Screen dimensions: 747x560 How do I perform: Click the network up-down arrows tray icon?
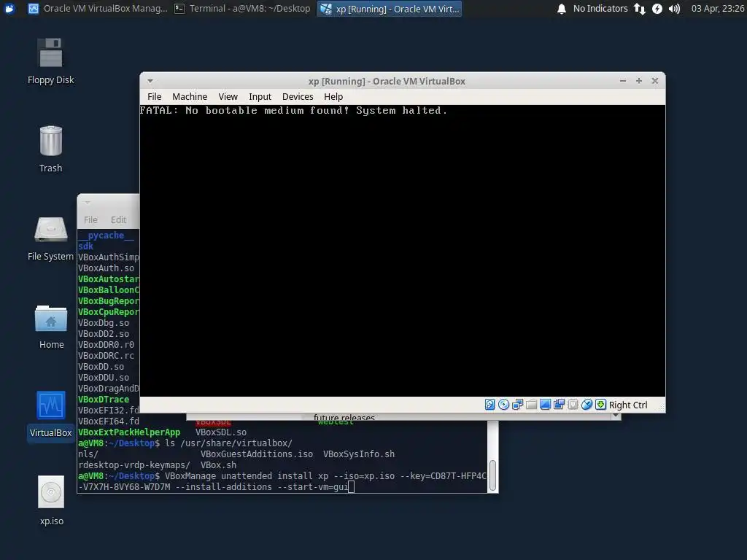(640, 9)
